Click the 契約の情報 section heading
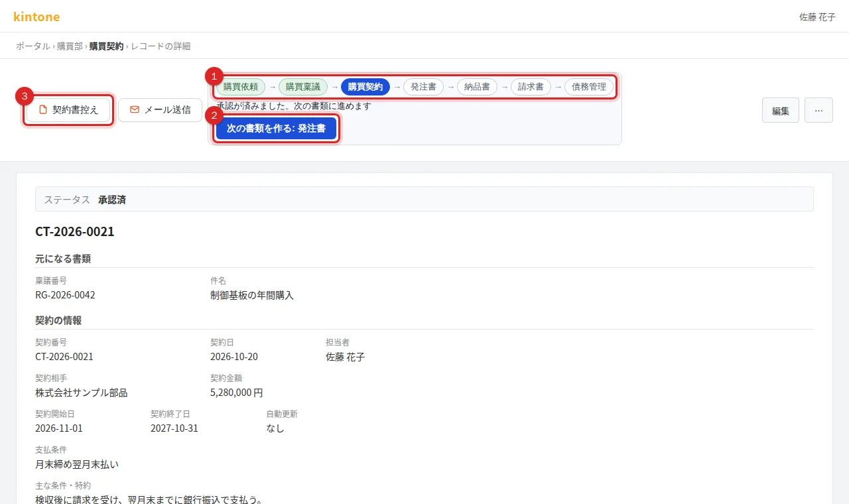The image size is (849, 504). 58,320
